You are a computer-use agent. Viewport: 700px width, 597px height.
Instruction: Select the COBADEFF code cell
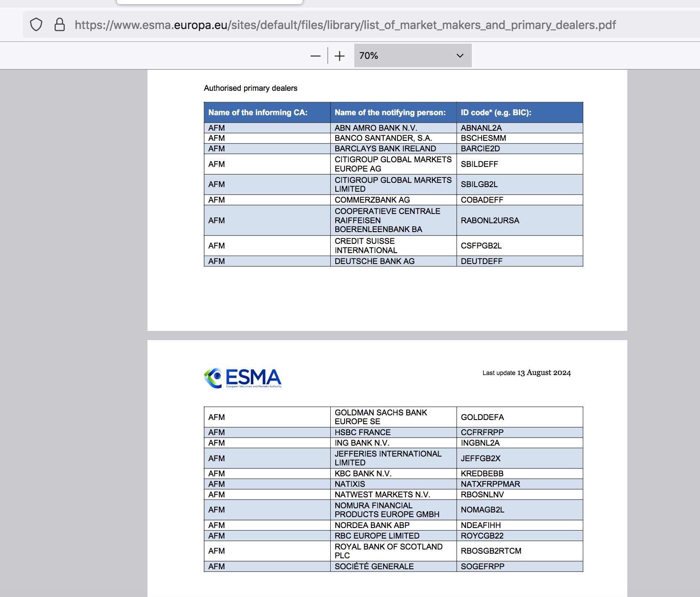pos(520,200)
